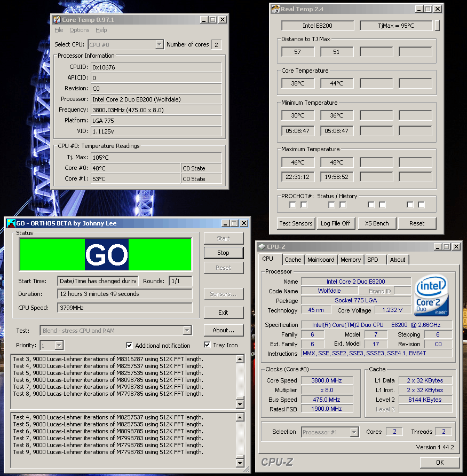Open the About dialog in ORTHOS

tap(224, 330)
